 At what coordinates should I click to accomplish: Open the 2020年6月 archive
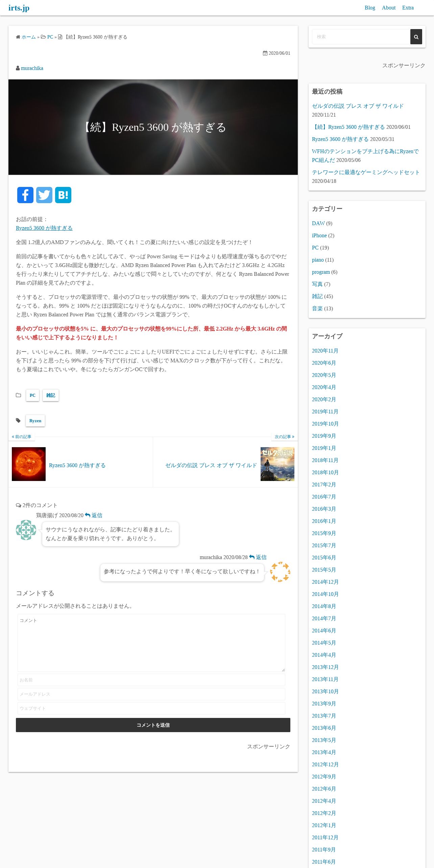tap(324, 363)
